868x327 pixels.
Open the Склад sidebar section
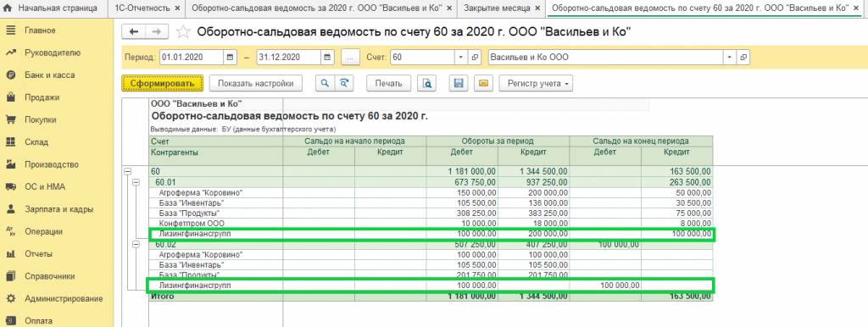click(x=36, y=142)
